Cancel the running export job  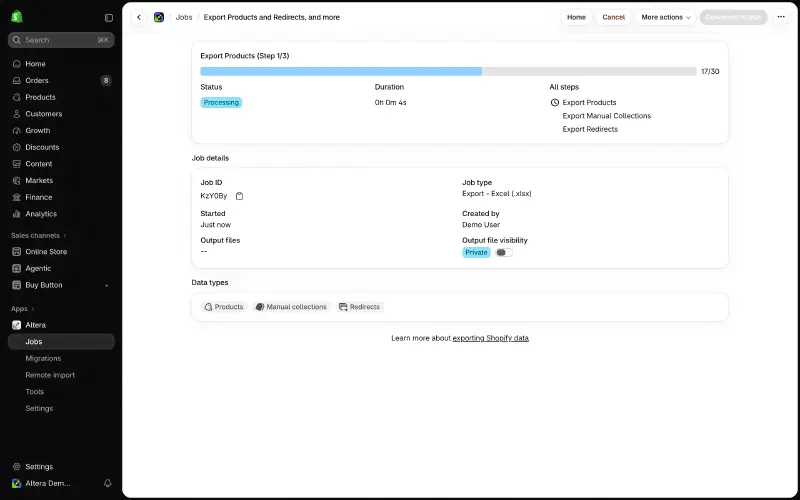pyautogui.click(x=613, y=17)
